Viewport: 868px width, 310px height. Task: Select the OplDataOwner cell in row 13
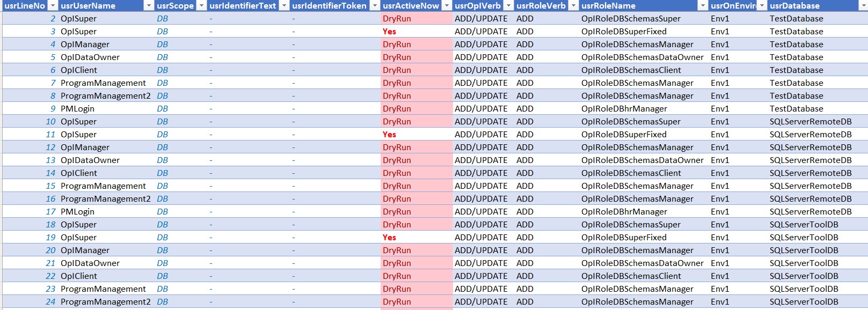pyautogui.click(x=106, y=160)
